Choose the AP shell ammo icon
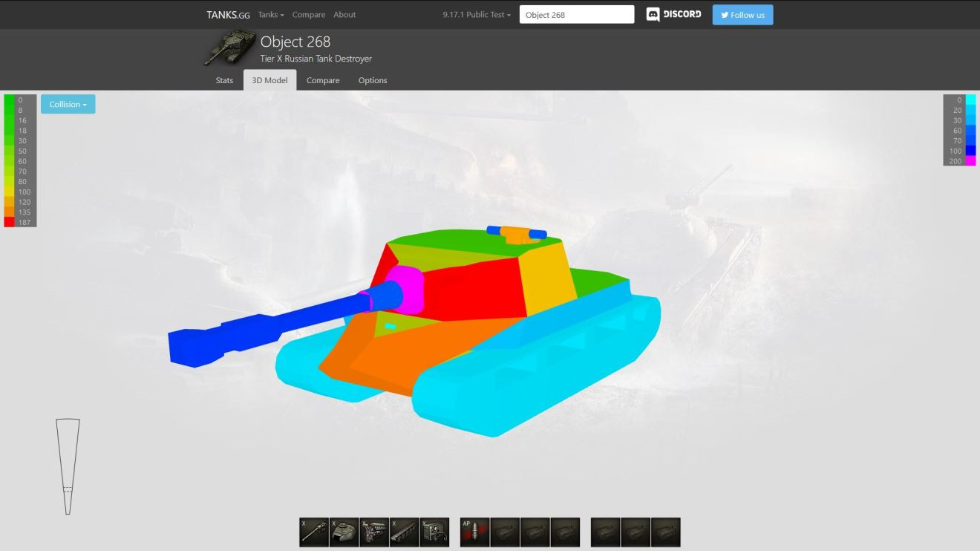This screenshot has height=551, width=980. [474, 532]
